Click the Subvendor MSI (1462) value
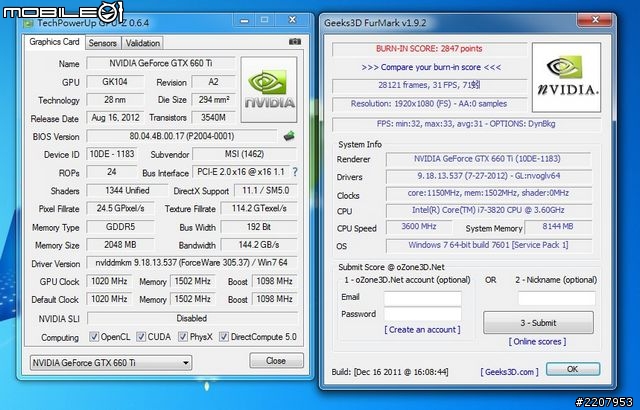This screenshot has width=640, height=410. coord(244,154)
